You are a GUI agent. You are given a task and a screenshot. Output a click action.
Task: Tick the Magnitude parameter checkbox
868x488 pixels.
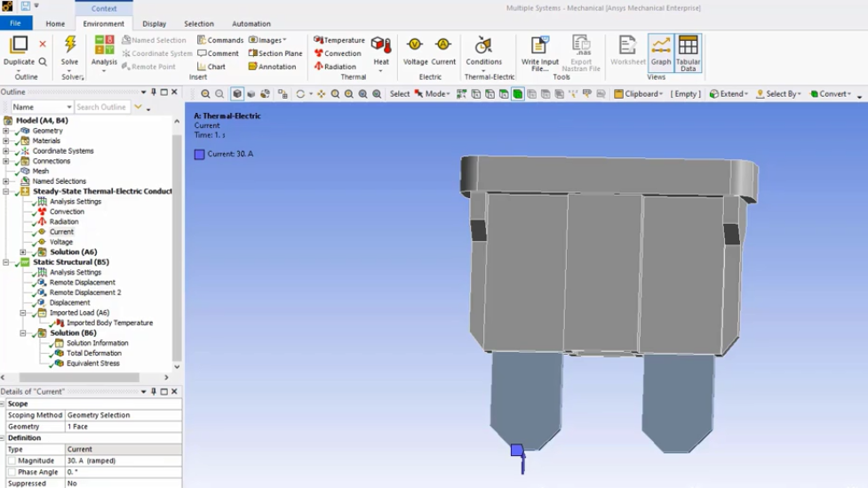pyautogui.click(x=12, y=460)
